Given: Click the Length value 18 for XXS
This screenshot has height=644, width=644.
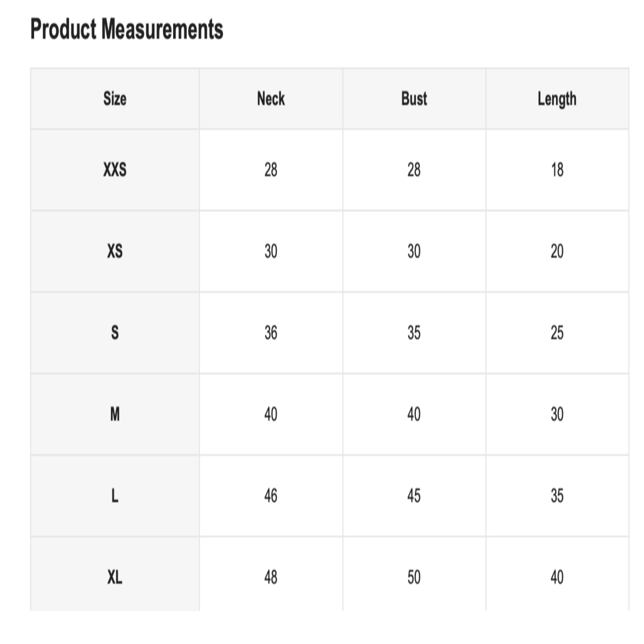Looking at the screenshot, I should tap(557, 170).
